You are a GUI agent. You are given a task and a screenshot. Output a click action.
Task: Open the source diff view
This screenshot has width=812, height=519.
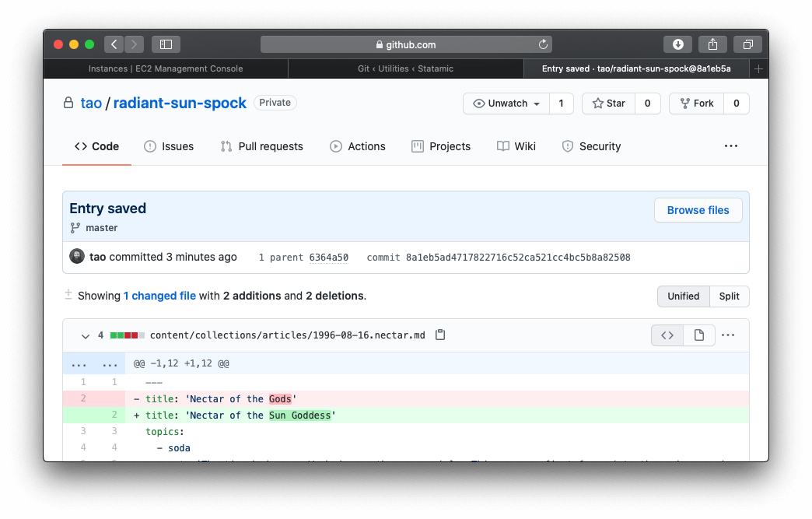(x=667, y=334)
